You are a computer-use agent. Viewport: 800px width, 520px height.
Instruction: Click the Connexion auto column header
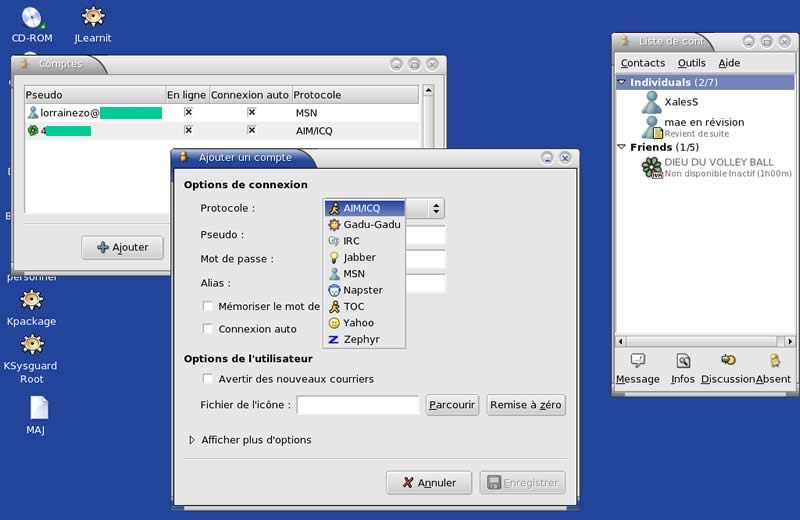[250, 95]
